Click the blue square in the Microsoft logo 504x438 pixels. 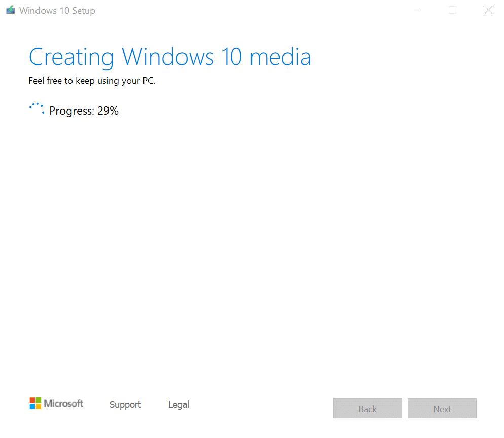coord(32,406)
